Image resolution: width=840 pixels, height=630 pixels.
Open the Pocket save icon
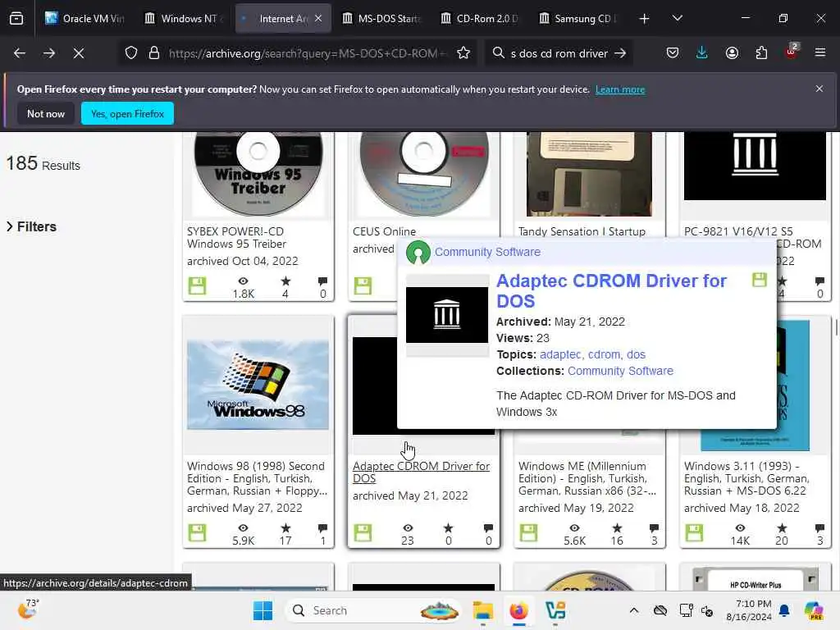(x=673, y=53)
